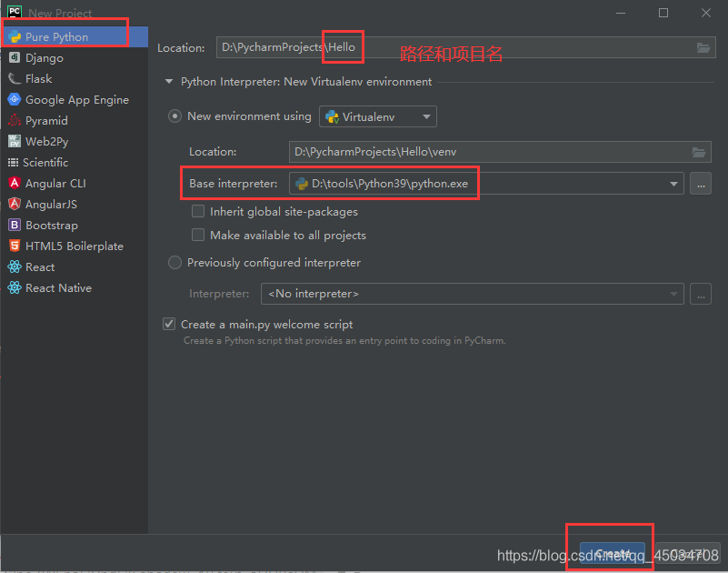The image size is (728, 573).
Task: Select Pure Python project type
Action: coord(56,37)
